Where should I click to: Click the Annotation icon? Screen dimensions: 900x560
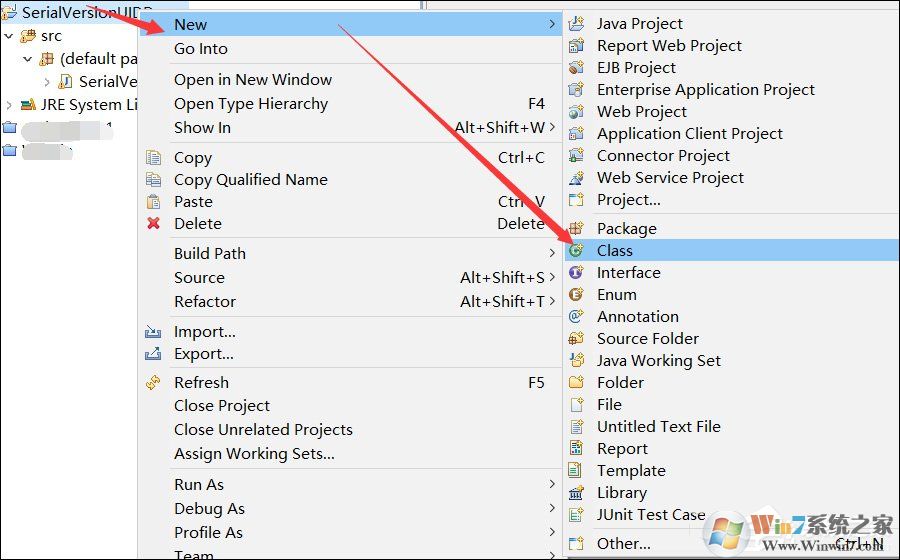[576, 317]
